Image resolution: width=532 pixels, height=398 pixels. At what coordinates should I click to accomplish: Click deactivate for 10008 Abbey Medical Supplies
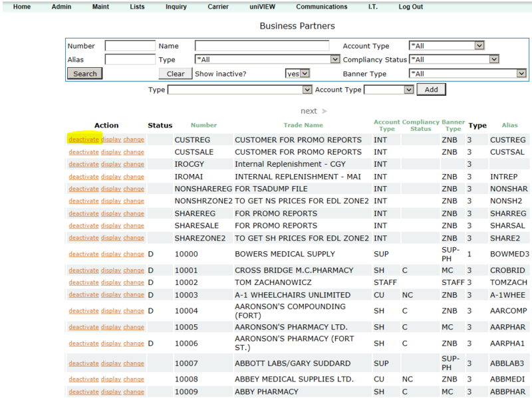click(x=84, y=379)
